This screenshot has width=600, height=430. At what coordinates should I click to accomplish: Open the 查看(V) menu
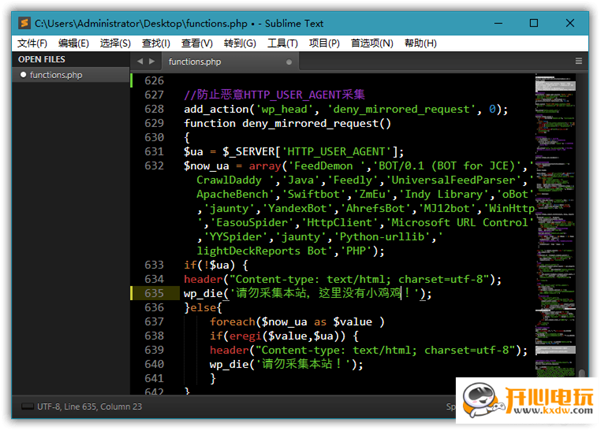tap(197, 43)
